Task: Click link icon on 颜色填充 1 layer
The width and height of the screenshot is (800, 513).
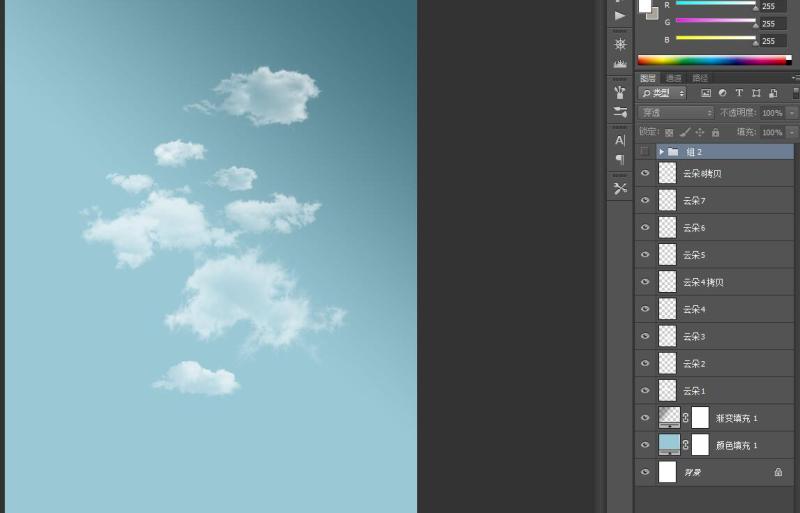Action: 686,445
